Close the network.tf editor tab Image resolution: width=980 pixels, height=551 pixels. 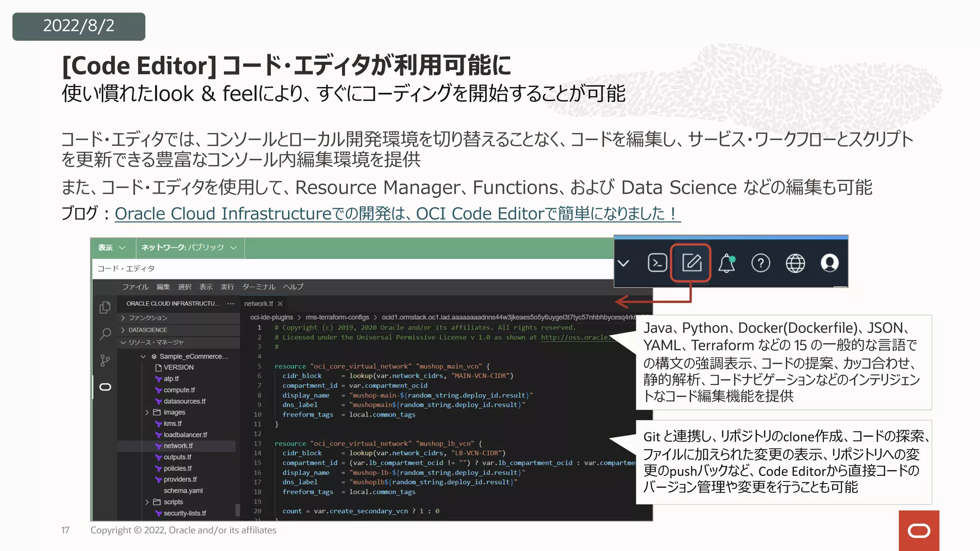[280, 304]
